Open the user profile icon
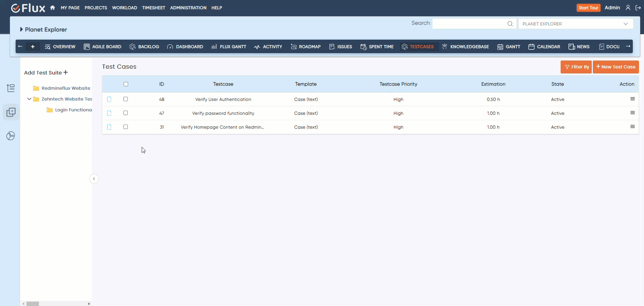Image resolution: width=644 pixels, height=306 pixels. click(628, 8)
